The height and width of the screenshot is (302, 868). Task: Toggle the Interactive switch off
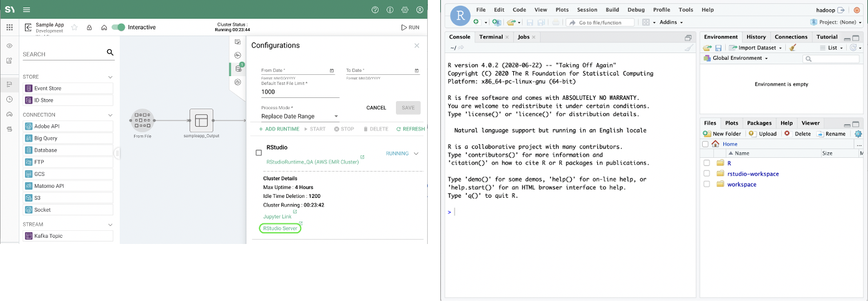[118, 27]
